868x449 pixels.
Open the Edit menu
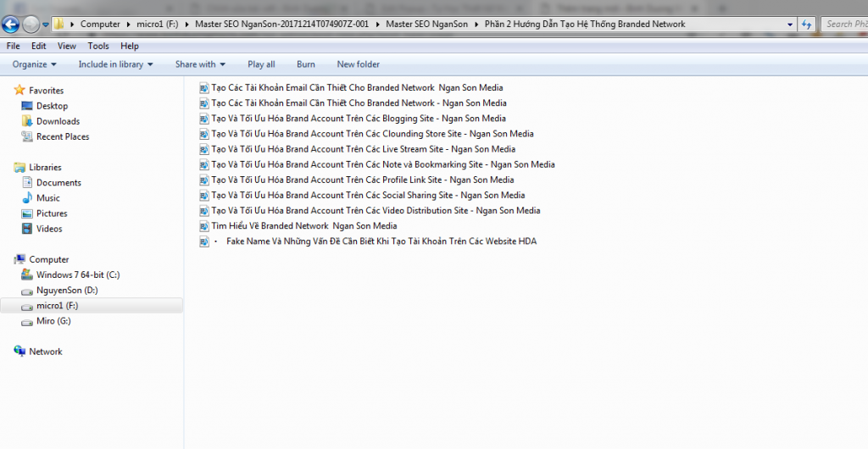pos(39,46)
